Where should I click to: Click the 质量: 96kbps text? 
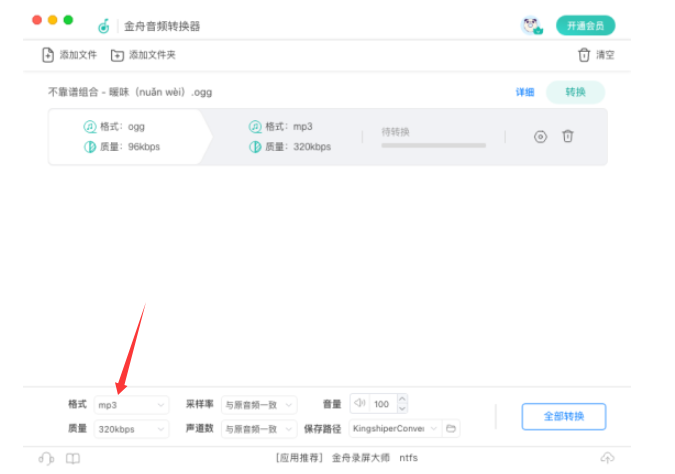click(130, 147)
